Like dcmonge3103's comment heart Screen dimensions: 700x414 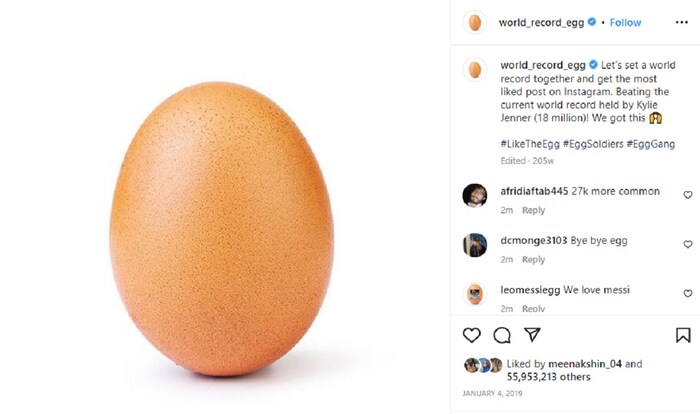[x=688, y=244]
